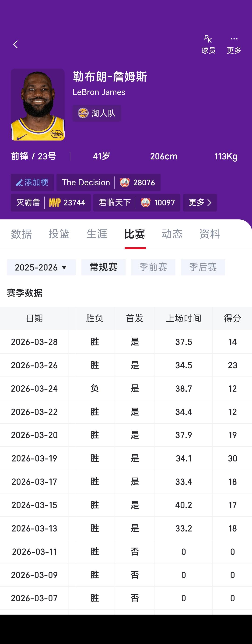Tap the 负 result on 2026-03-24 row
252x644 pixels.
[95, 388]
